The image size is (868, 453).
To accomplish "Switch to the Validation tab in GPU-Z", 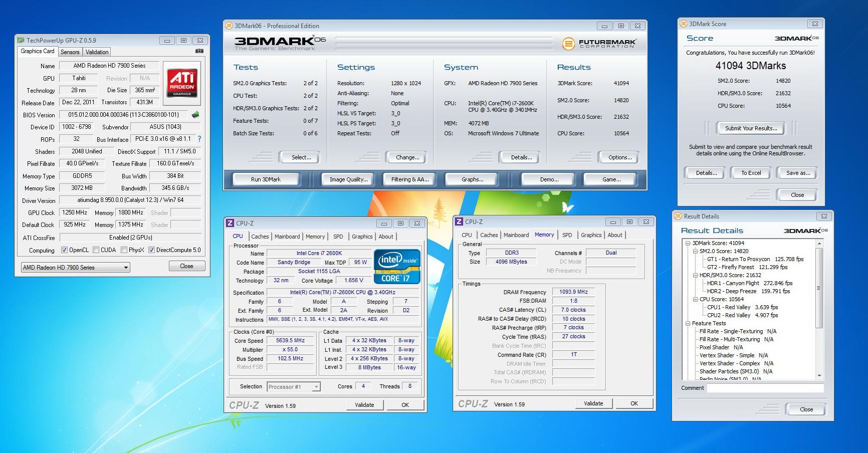I will tap(97, 52).
